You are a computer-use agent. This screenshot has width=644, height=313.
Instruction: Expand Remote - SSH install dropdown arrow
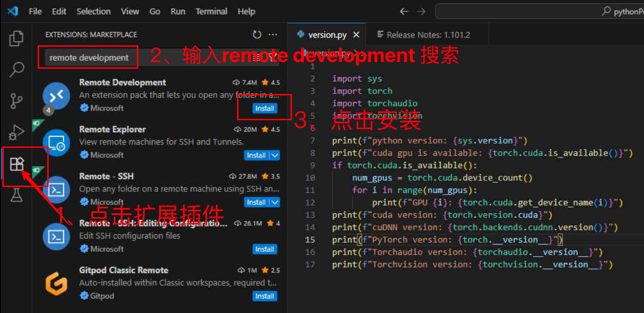pos(275,202)
